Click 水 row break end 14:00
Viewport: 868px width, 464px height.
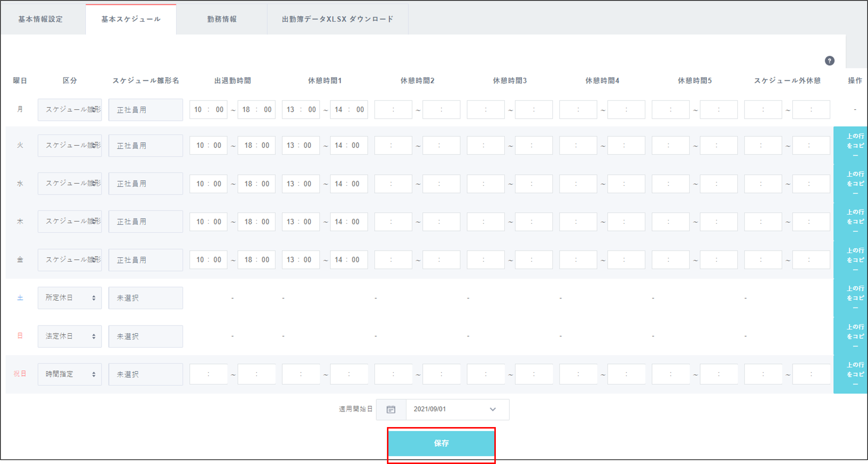click(349, 184)
